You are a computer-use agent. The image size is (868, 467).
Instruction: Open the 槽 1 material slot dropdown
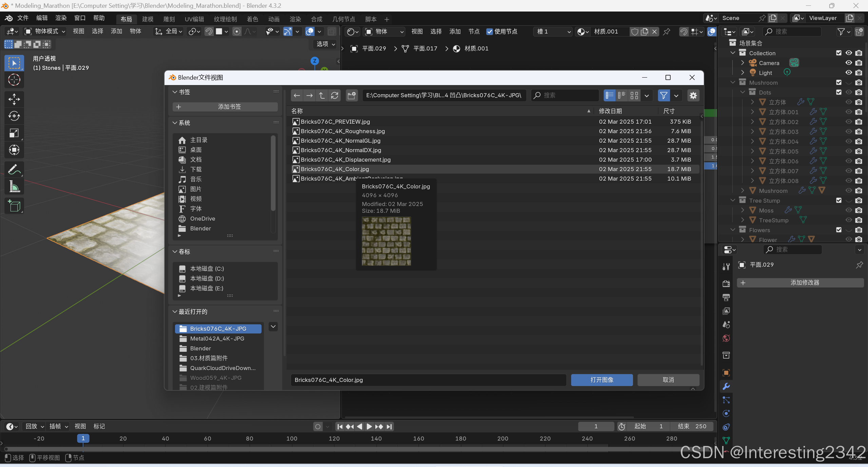point(553,32)
